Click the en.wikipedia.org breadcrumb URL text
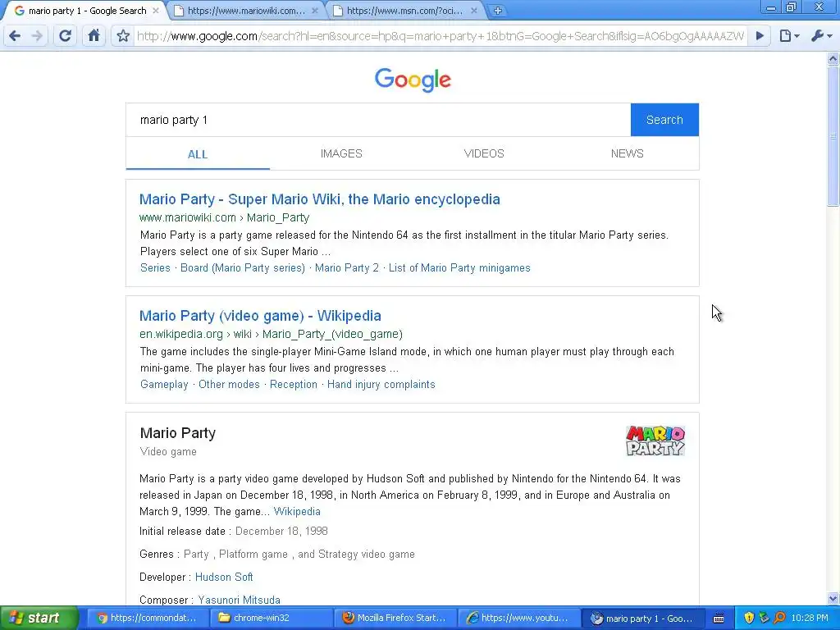 (x=271, y=335)
